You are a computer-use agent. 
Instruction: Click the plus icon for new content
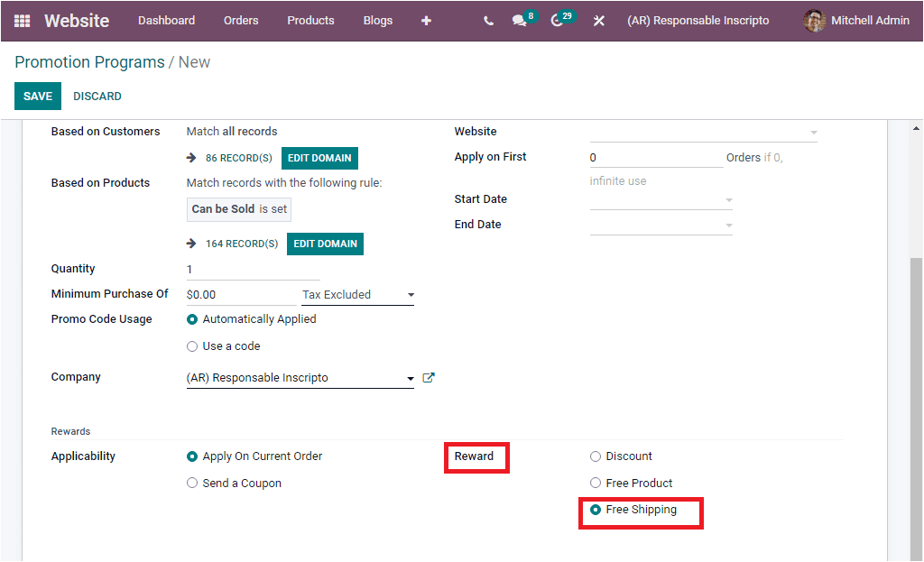click(x=425, y=20)
